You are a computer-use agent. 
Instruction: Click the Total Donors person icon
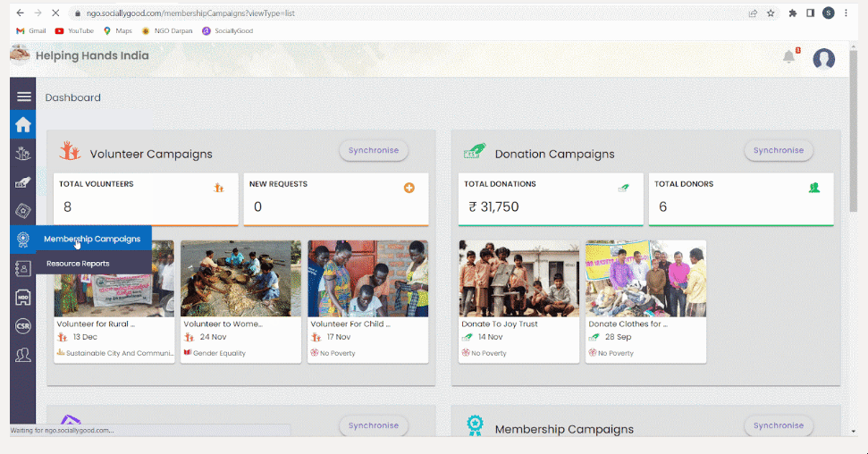click(814, 188)
